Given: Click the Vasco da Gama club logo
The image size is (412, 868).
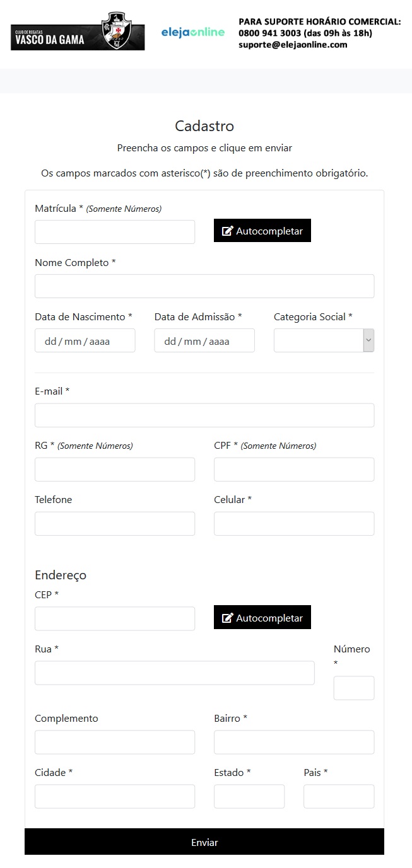Looking at the screenshot, I should [78, 32].
